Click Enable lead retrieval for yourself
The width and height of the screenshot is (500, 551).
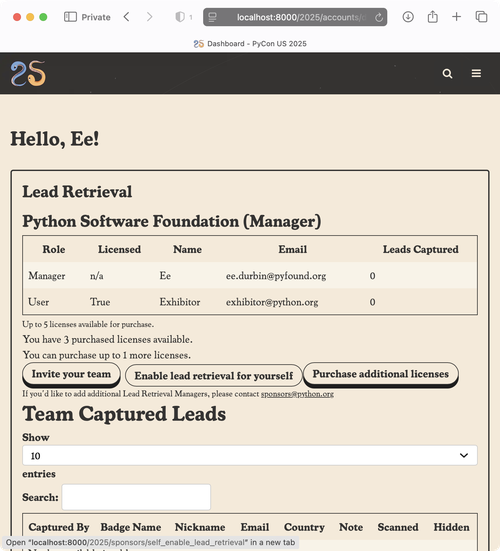click(x=214, y=376)
